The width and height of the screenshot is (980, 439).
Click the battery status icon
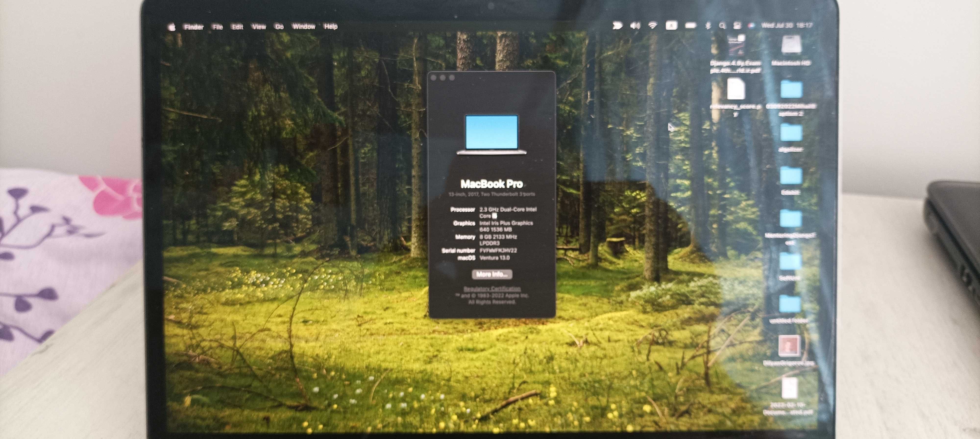tap(690, 26)
